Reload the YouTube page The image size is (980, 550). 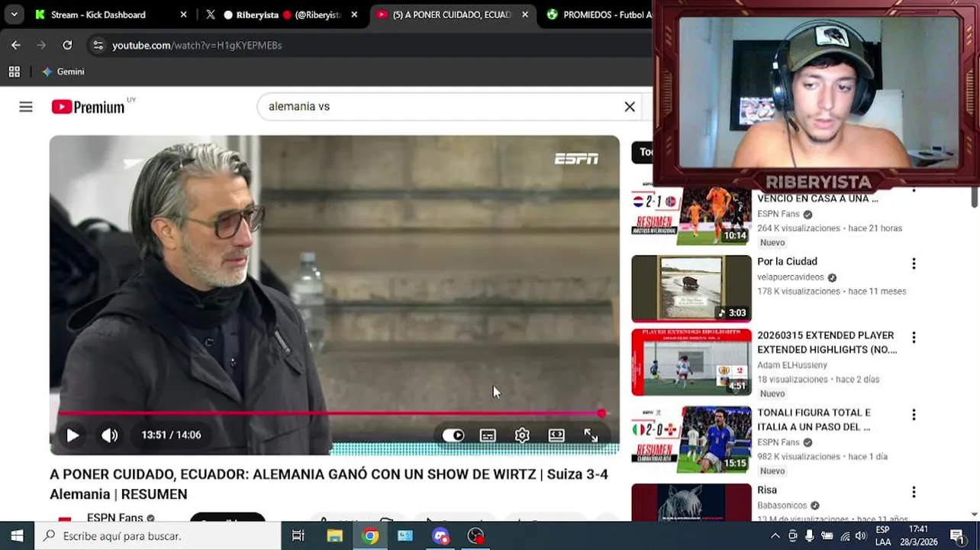pyautogui.click(x=67, y=45)
